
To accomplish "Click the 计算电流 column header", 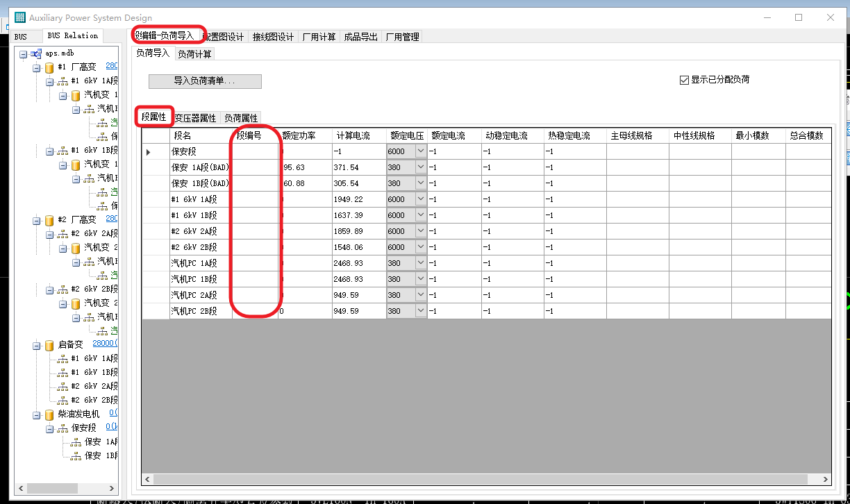I will coord(359,135).
